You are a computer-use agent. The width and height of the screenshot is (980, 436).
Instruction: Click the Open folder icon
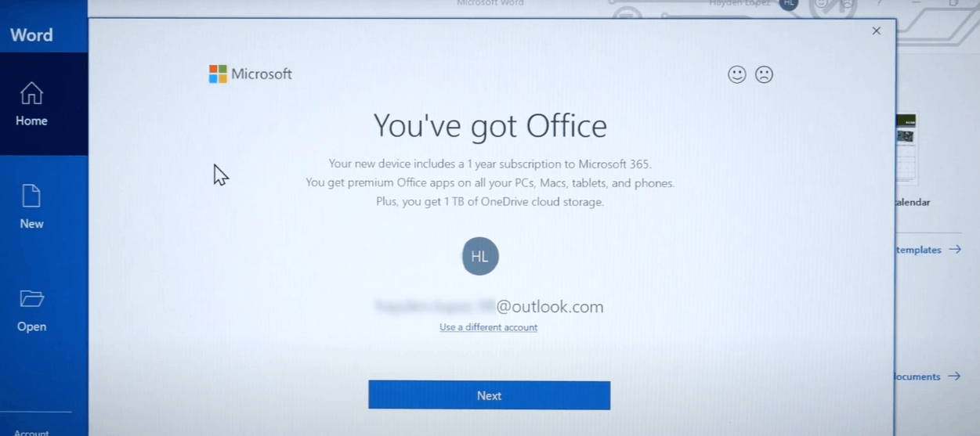32,298
